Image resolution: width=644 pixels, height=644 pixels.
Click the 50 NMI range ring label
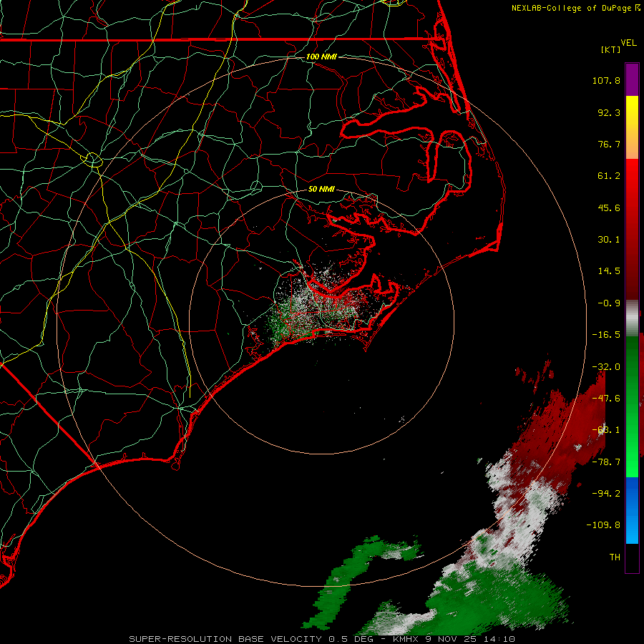tap(321, 189)
